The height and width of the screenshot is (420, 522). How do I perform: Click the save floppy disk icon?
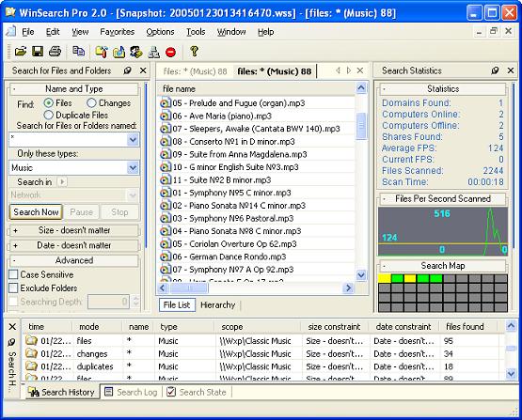tap(38, 52)
